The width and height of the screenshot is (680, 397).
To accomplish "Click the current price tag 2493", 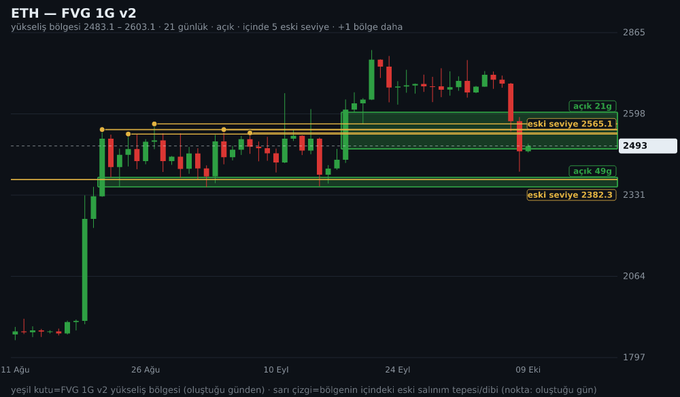I will click(647, 146).
